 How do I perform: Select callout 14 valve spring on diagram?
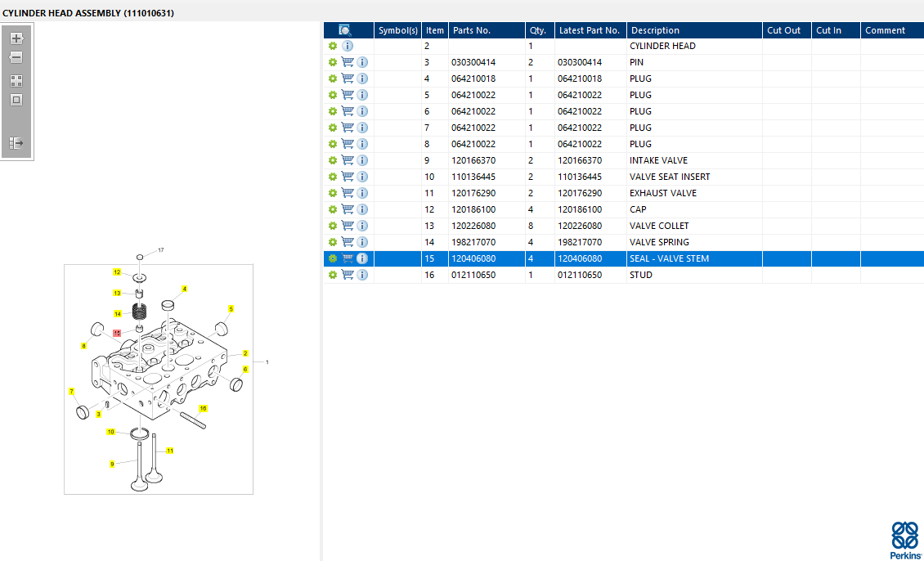pos(118,313)
